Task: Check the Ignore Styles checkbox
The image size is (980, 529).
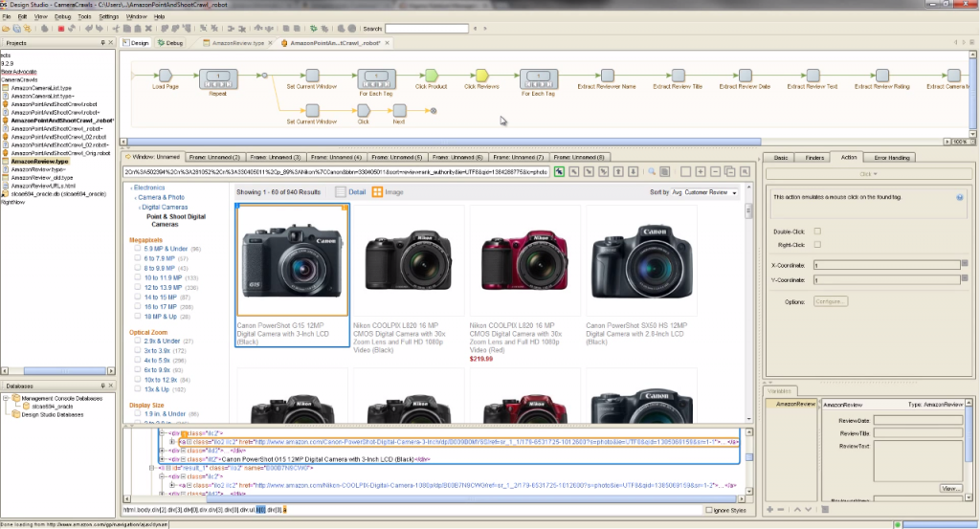Action: point(709,510)
